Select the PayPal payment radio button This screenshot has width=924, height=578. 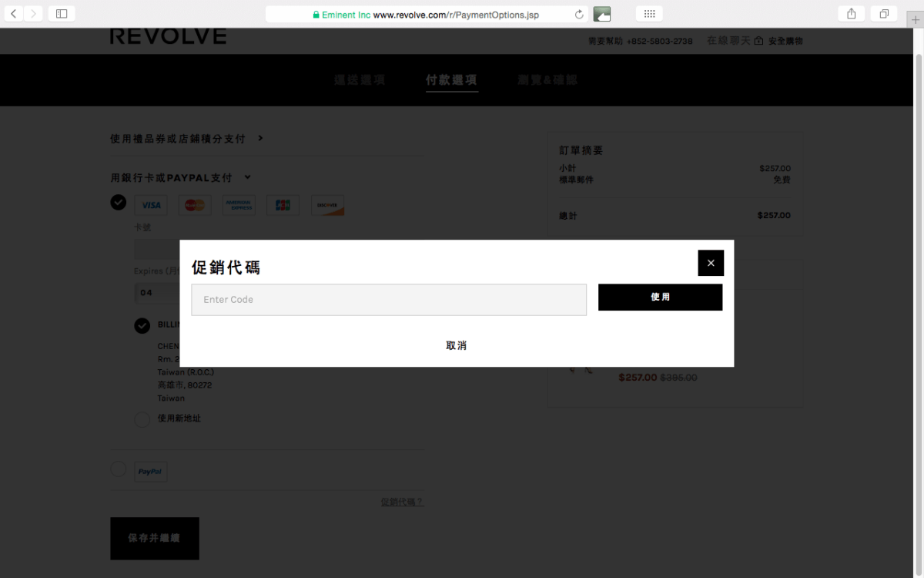click(x=118, y=469)
